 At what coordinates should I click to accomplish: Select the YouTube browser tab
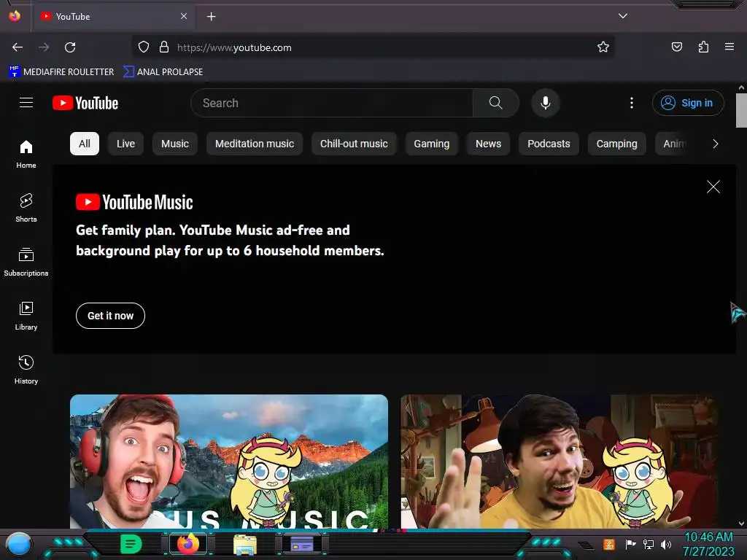[113, 17]
